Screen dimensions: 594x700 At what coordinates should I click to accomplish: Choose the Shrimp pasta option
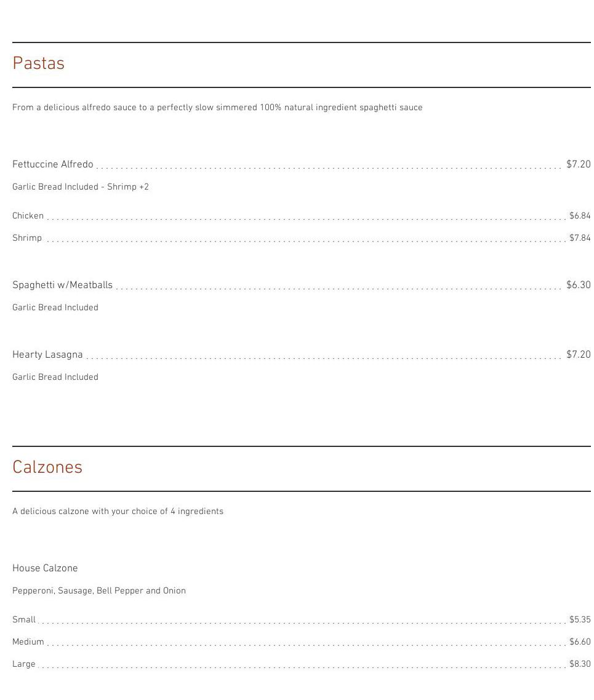(27, 238)
